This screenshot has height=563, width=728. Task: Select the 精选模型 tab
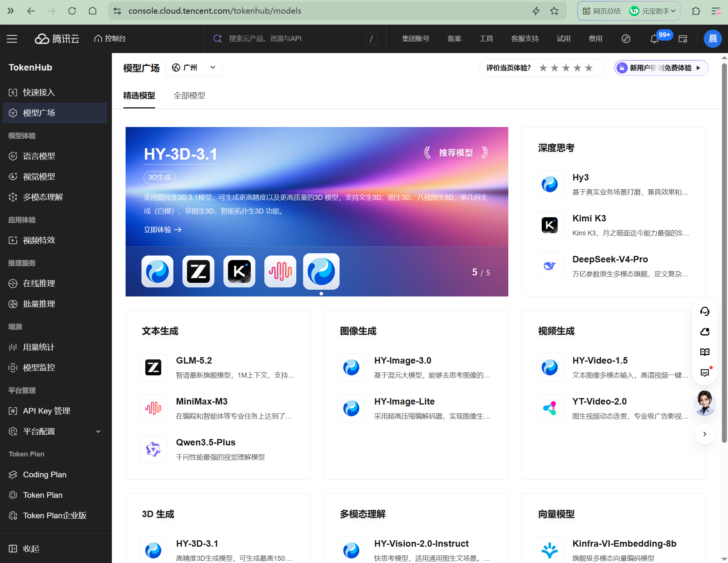pyautogui.click(x=139, y=96)
